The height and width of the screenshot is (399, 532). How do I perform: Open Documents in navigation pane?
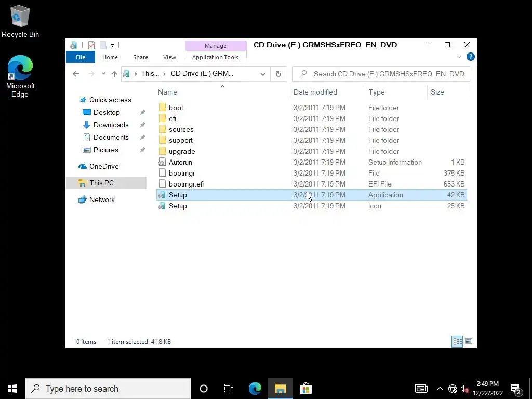pos(111,137)
